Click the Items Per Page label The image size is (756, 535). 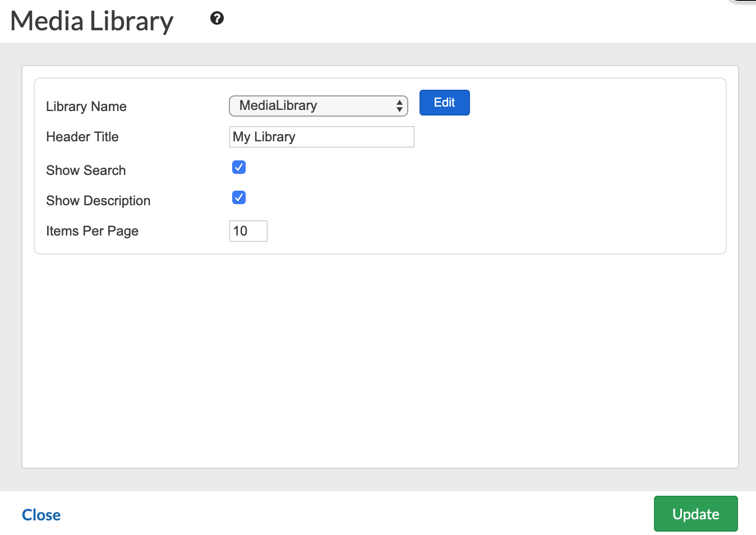[92, 231]
